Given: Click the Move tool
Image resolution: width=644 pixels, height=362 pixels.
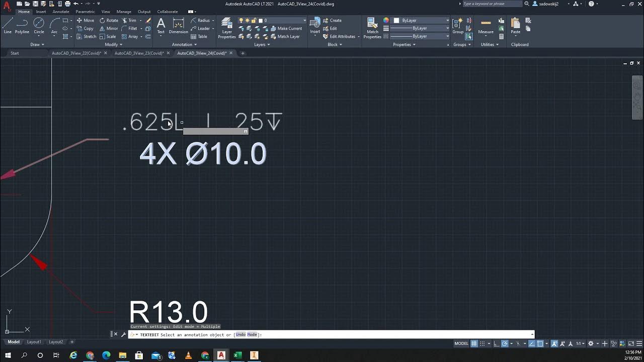Looking at the screenshot, I should point(86,21).
